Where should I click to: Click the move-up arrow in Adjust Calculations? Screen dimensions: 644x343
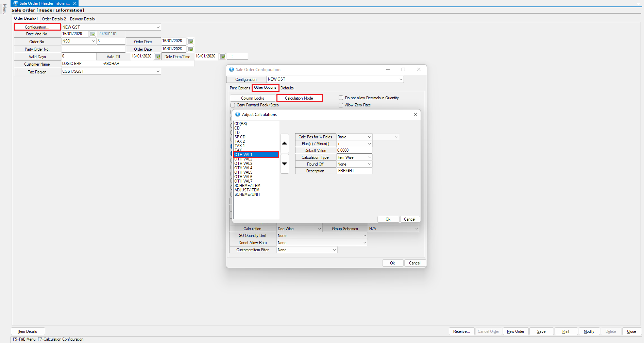285,143
